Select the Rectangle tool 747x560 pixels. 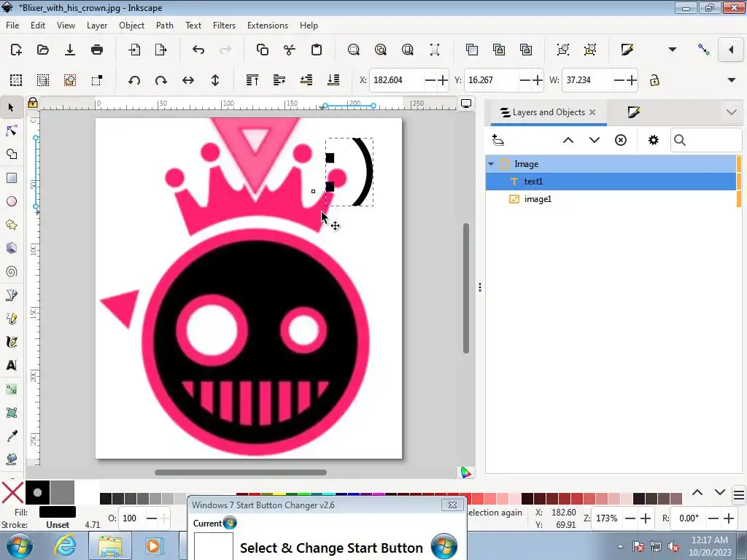pyautogui.click(x=12, y=178)
